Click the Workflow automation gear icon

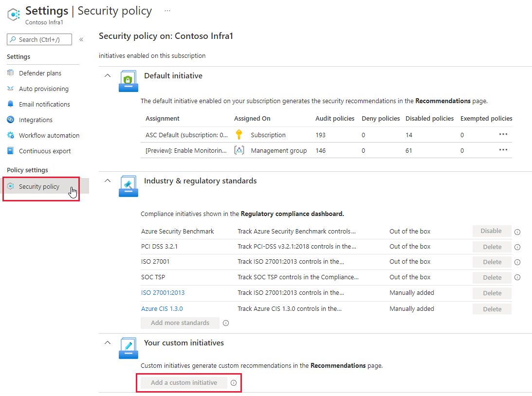[10, 135]
